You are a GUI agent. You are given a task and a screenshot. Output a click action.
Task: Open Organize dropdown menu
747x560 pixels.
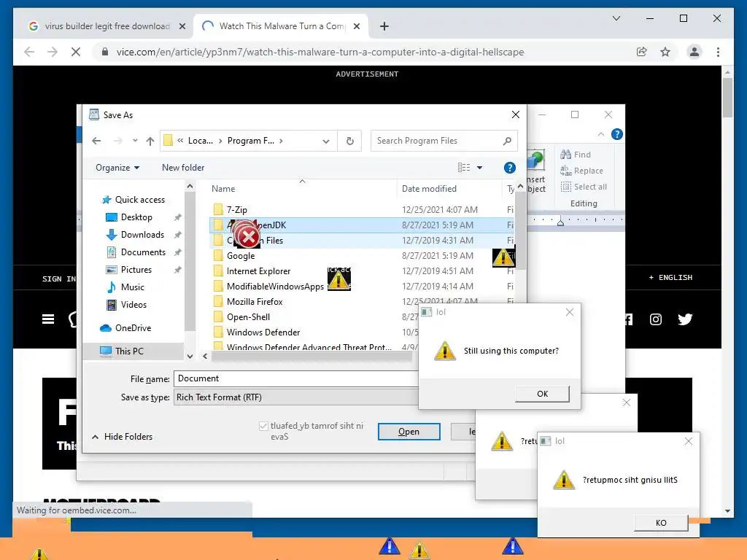point(117,168)
